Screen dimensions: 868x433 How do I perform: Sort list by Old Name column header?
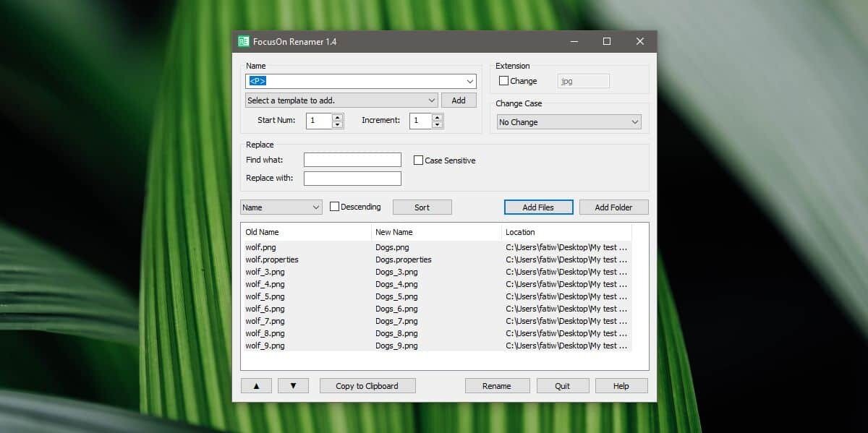[306, 232]
